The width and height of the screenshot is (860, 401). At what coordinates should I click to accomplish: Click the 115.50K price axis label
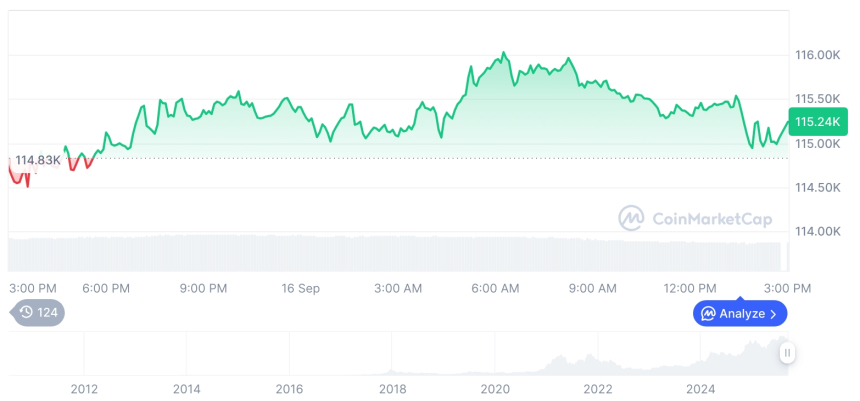coord(816,99)
